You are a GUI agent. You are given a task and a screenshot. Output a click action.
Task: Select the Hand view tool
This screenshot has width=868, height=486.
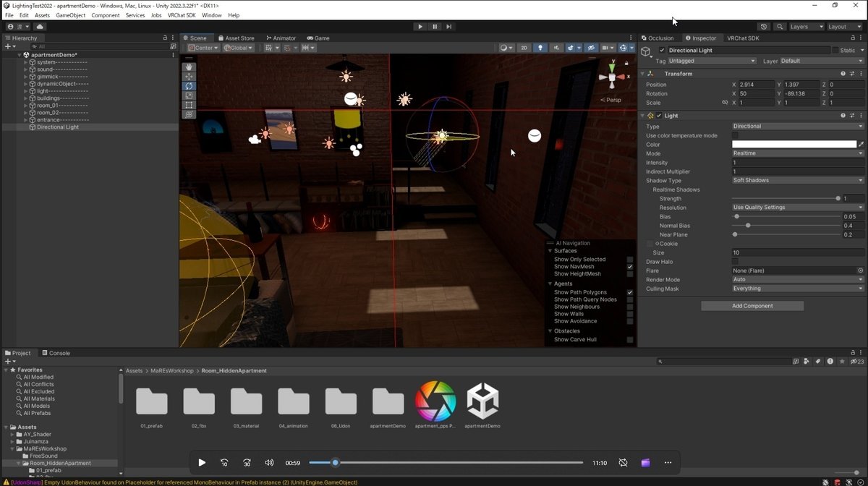coord(190,67)
